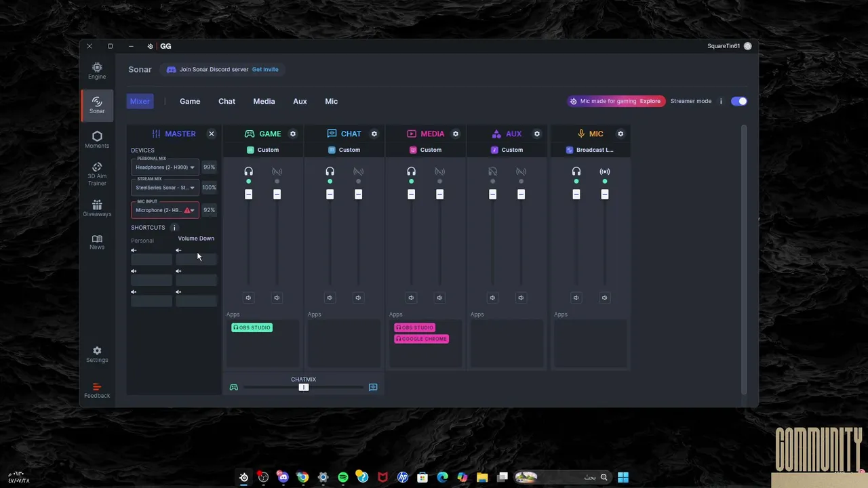Click the OBS STUDIO tag in MEDIA apps

(x=414, y=327)
